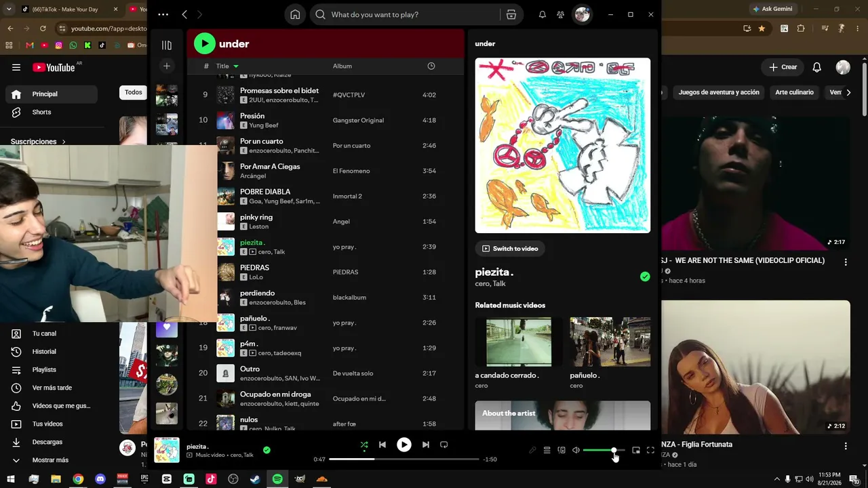This screenshot has width=868, height=488.
Task: Open Spotify from the Windows taskbar
Action: coord(277,479)
